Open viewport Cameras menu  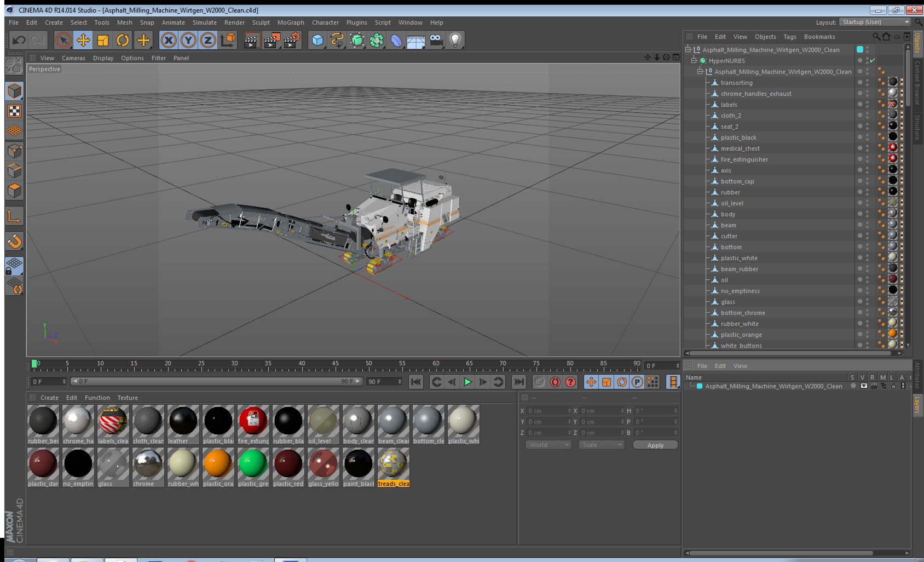73,58
